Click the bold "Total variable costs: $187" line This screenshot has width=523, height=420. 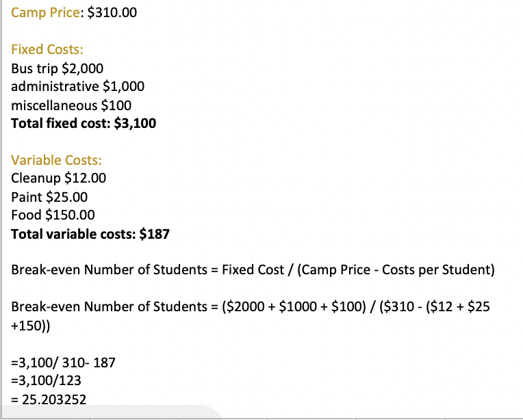(x=90, y=234)
